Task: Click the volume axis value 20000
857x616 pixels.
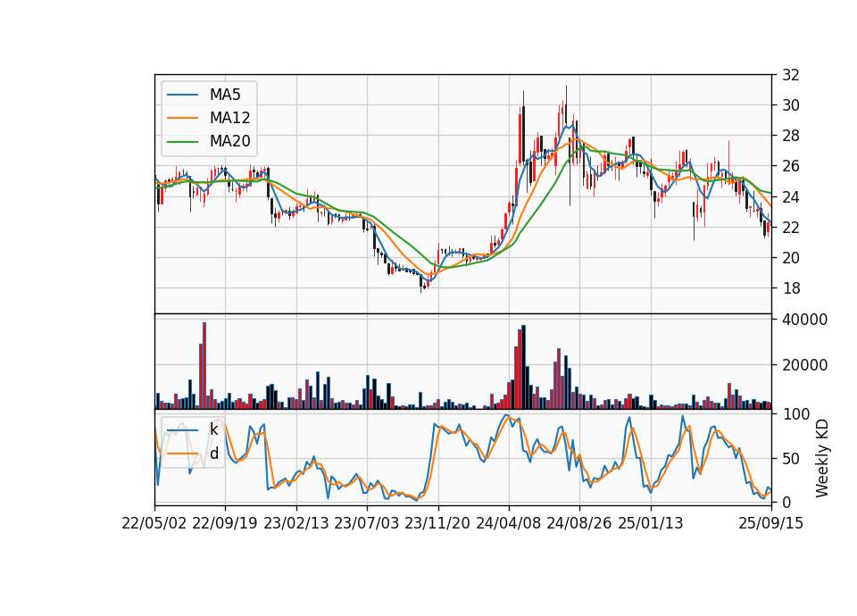Action: [x=804, y=365]
